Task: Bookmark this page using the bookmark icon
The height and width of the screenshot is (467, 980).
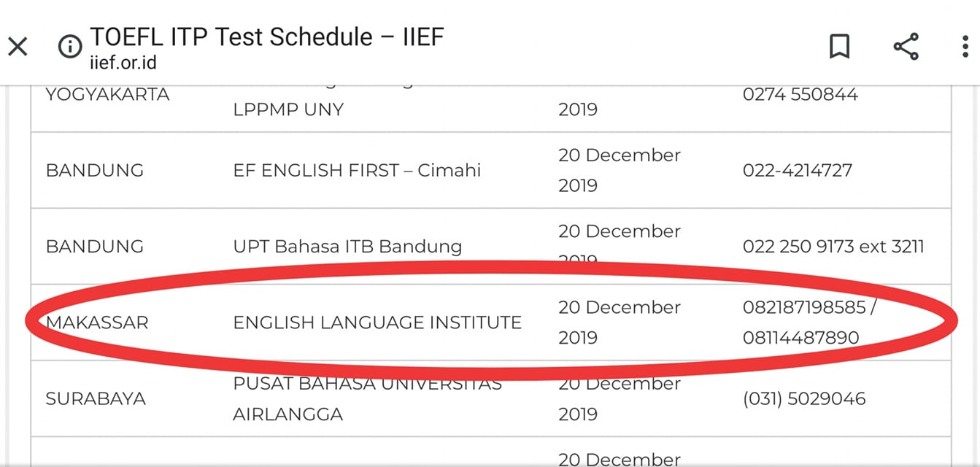Action: [x=839, y=47]
